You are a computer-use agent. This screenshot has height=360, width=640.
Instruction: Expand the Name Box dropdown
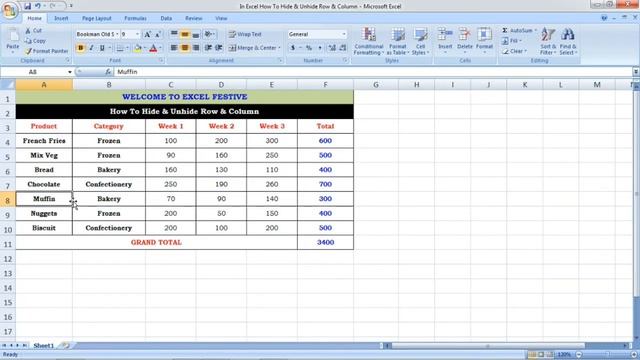pyautogui.click(x=69, y=72)
